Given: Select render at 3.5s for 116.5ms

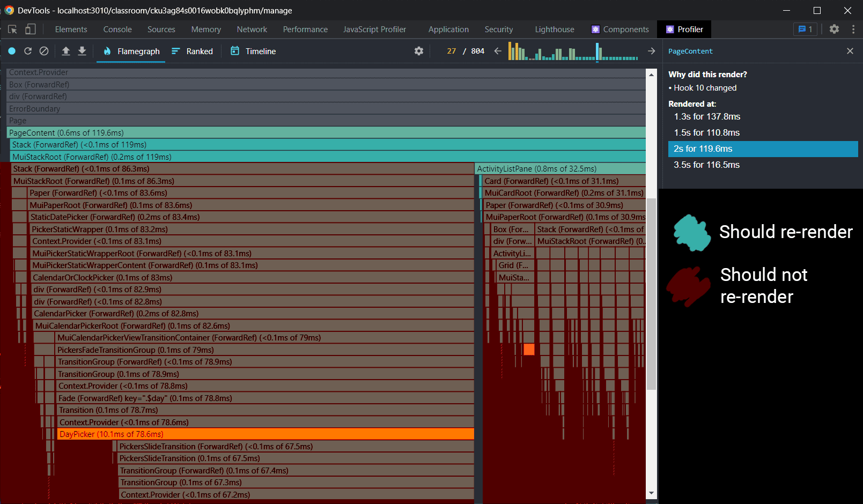Looking at the screenshot, I should pos(706,165).
